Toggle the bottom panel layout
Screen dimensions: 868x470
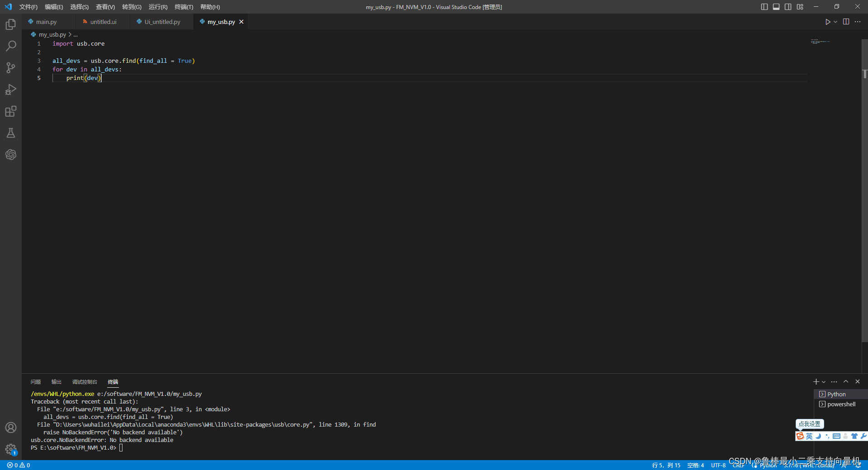(776, 7)
